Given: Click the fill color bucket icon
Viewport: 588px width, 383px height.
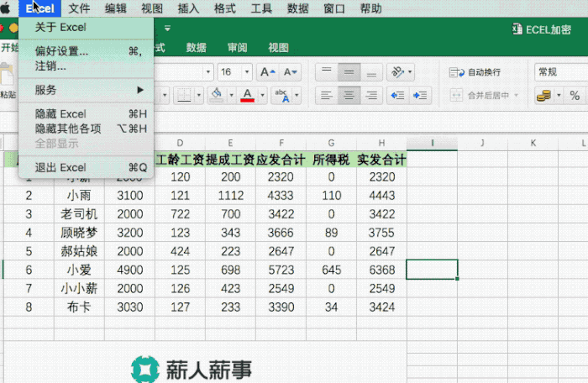Looking at the screenshot, I should tap(217, 95).
